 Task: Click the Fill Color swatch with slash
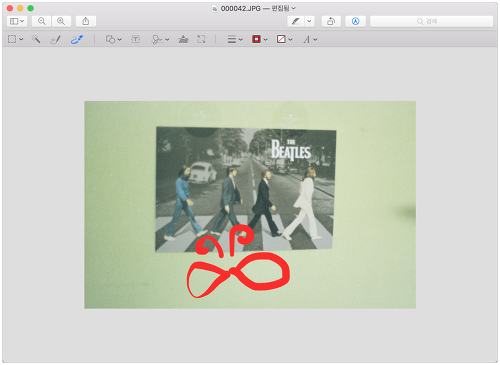click(x=281, y=39)
